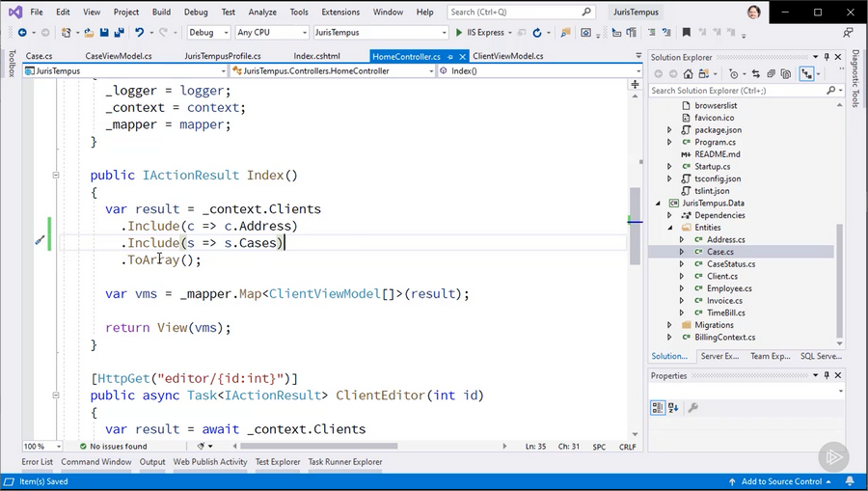This screenshot has width=868, height=491.
Task: Click the Open File folder icon
Action: coord(89,33)
